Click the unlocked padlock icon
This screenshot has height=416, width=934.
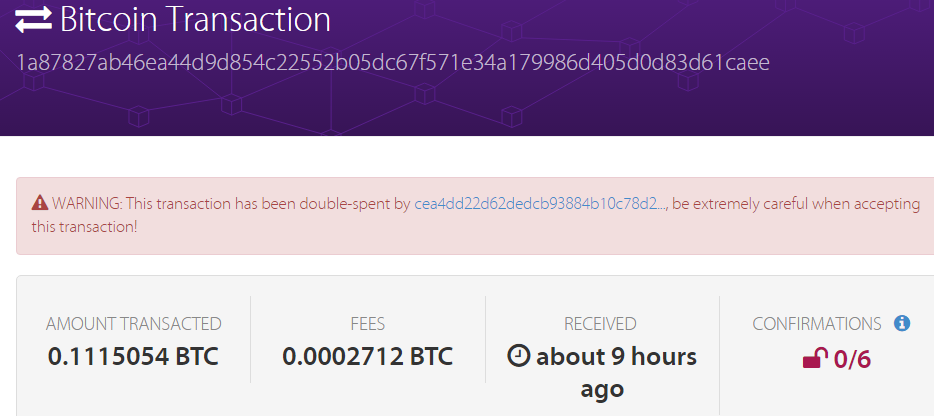click(815, 358)
